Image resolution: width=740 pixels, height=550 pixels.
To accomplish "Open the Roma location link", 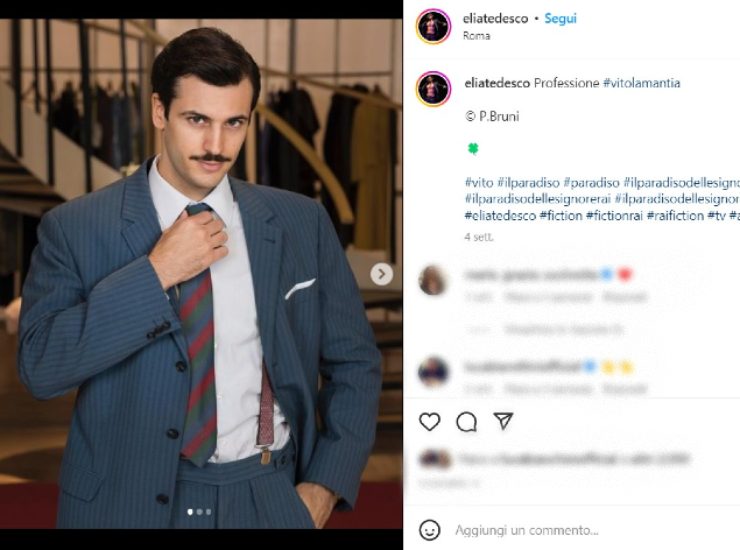I will [477, 35].
